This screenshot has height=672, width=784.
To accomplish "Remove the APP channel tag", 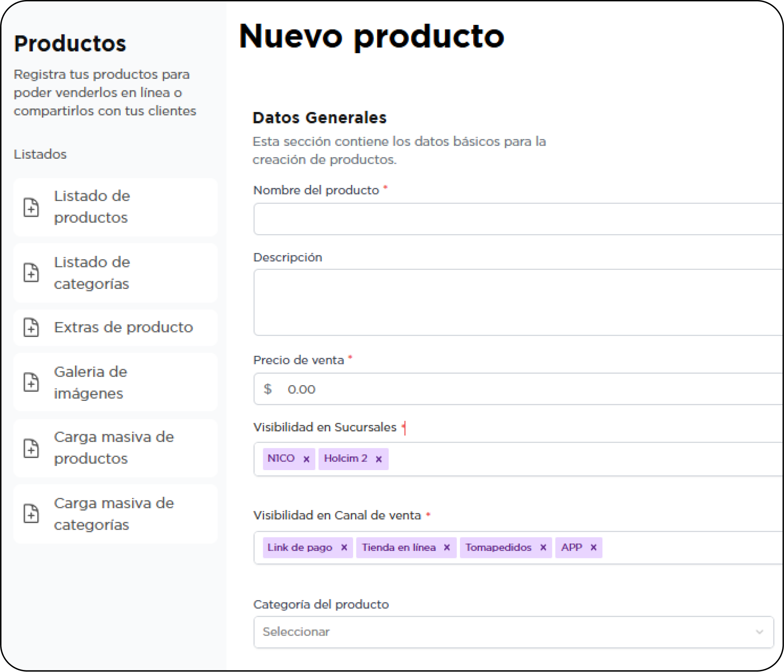I will click(593, 548).
